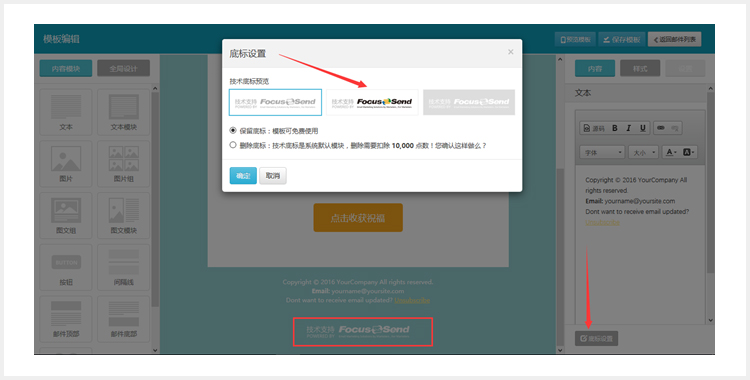This screenshot has height=380, width=750.
Task: Click inside the copyright text editing area
Action: click(x=640, y=244)
